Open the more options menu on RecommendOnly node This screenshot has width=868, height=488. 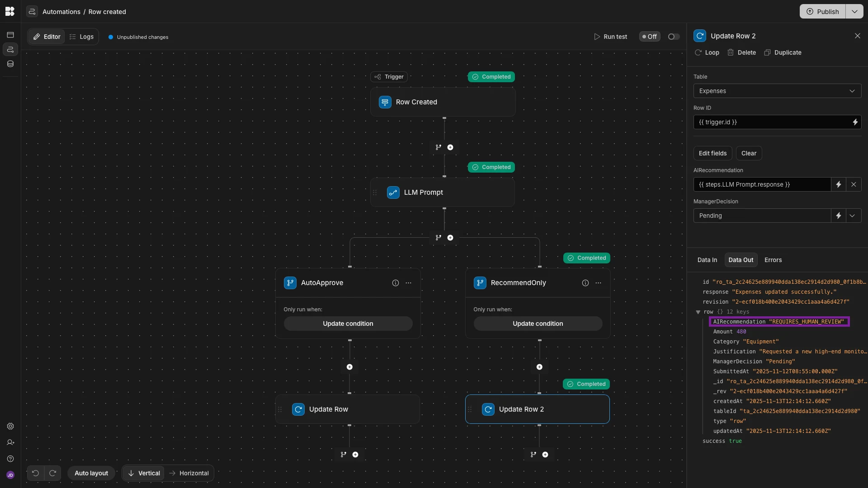pyautogui.click(x=598, y=283)
